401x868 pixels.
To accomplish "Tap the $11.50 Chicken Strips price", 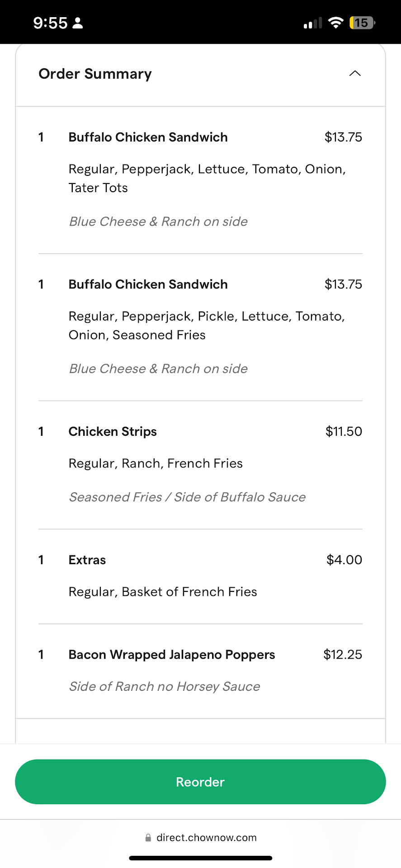I will [344, 431].
